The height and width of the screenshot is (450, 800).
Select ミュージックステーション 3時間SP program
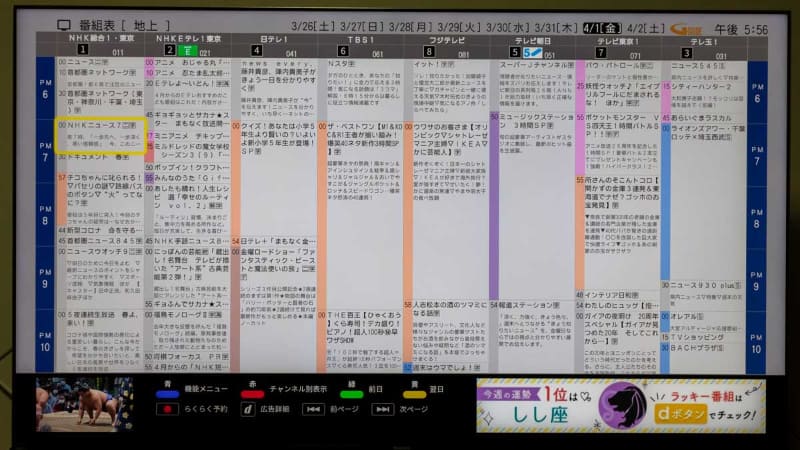point(532,206)
